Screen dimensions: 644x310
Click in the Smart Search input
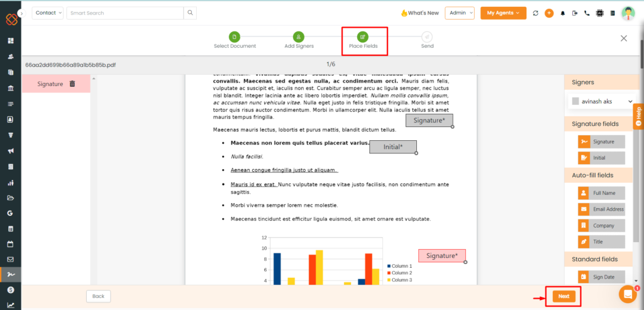tap(125, 13)
